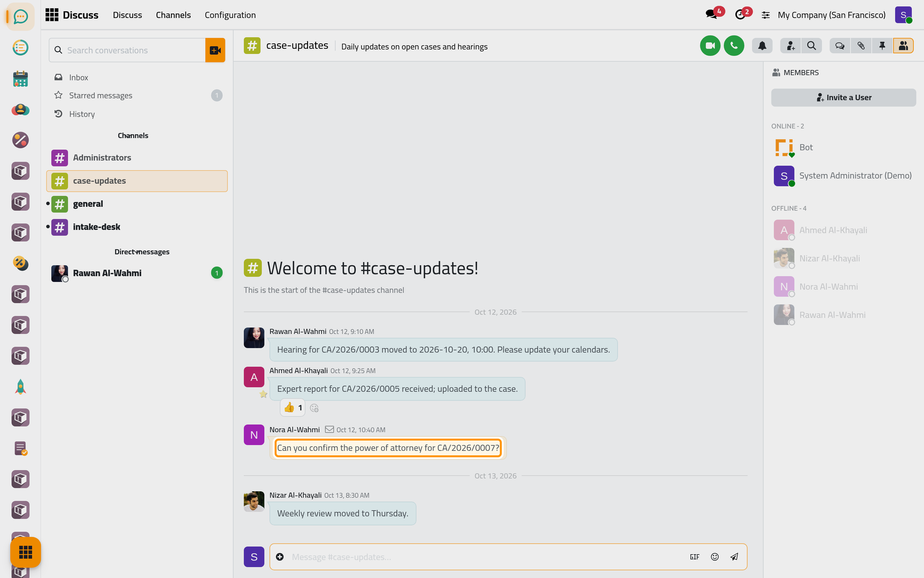Open the rocket app icon in sidebar

pos(20,387)
